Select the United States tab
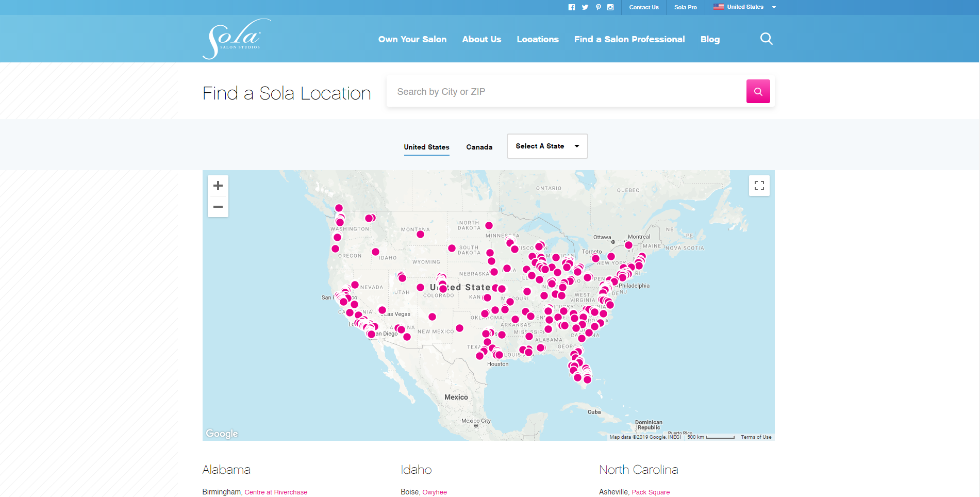980x497 pixels. 426,147
